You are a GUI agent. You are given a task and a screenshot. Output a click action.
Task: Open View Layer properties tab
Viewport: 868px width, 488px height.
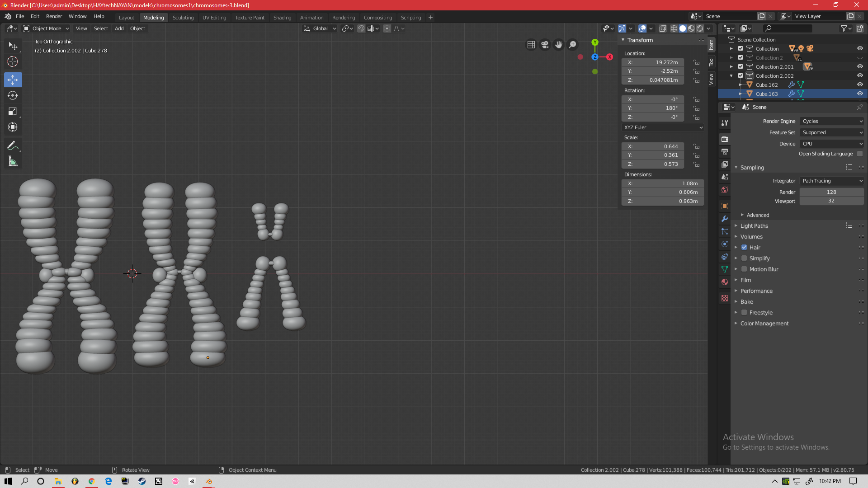pos(725,164)
